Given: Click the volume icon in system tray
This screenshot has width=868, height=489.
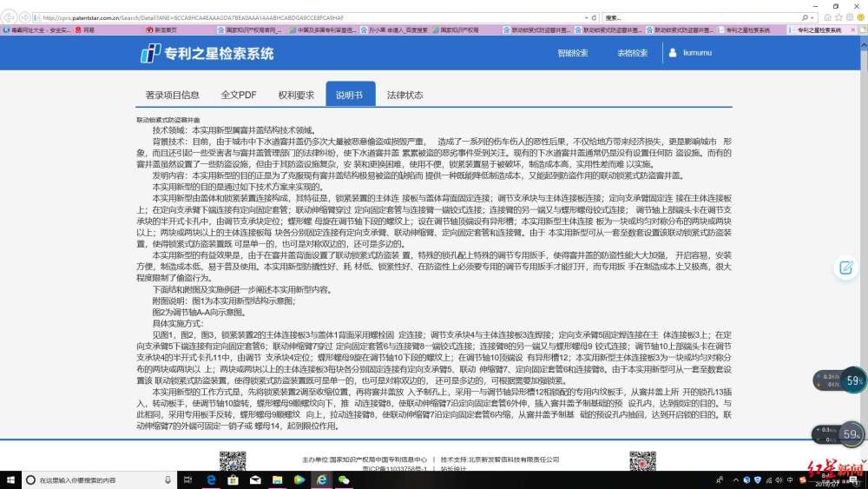Looking at the screenshot, I should click(x=779, y=480).
